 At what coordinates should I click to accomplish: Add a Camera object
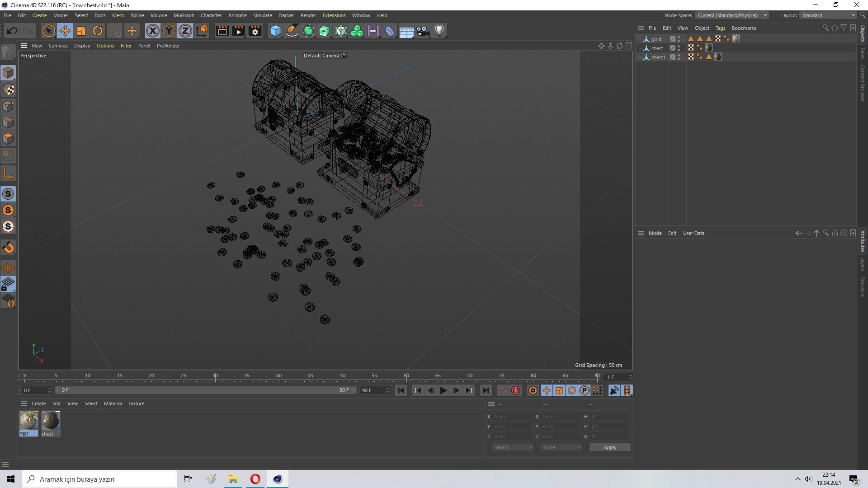click(423, 31)
